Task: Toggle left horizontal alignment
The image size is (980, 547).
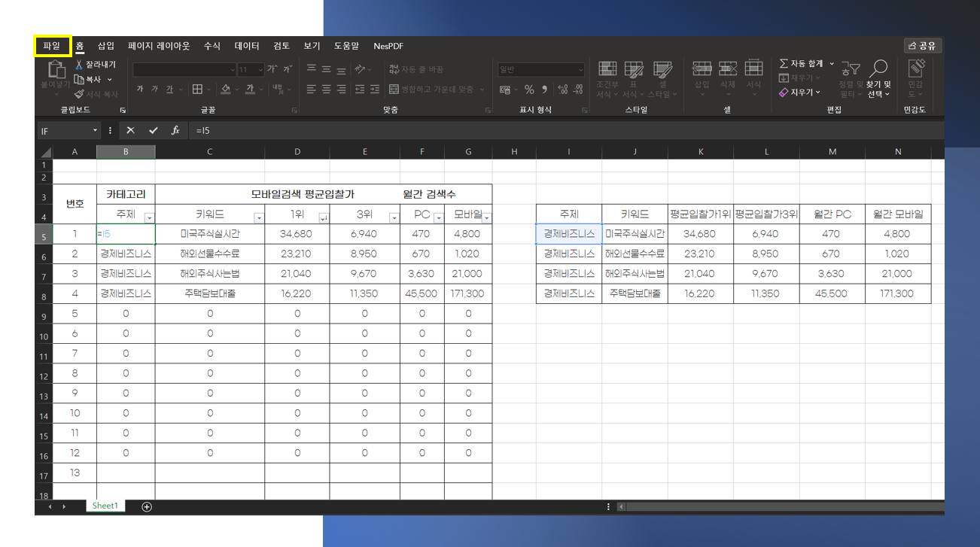Action: click(311, 89)
